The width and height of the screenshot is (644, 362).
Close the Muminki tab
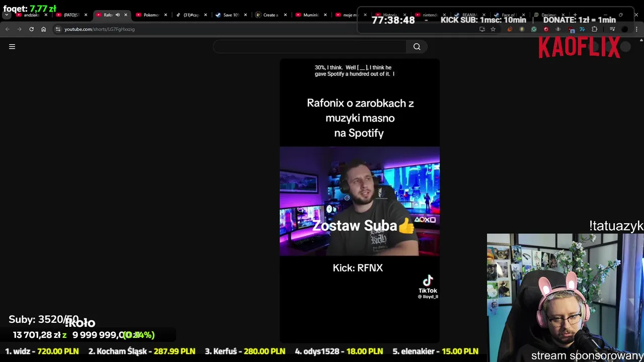(x=325, y=15)
